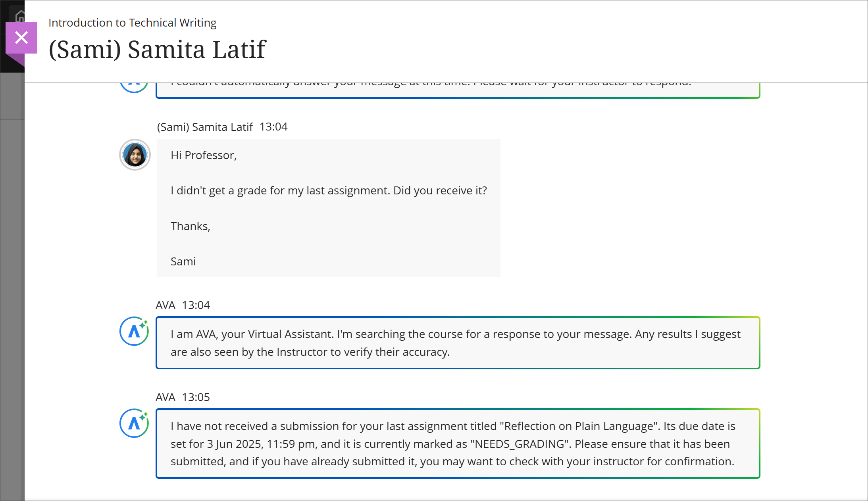Open Sami's circular profile avatar
This screenshot has height=501, width=868.
[135, 154]
